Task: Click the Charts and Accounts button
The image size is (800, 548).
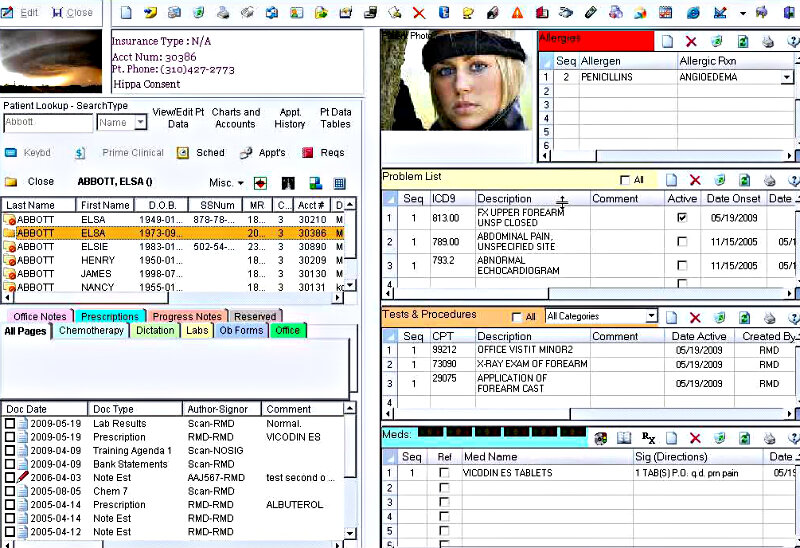Action: click(235, 118)
